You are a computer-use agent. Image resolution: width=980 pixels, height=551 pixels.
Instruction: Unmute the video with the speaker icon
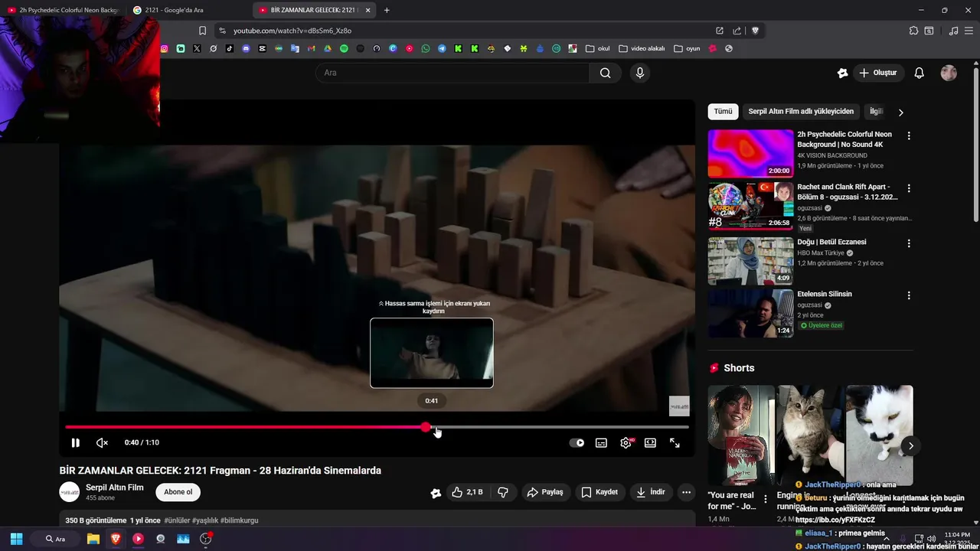[102, 442]
